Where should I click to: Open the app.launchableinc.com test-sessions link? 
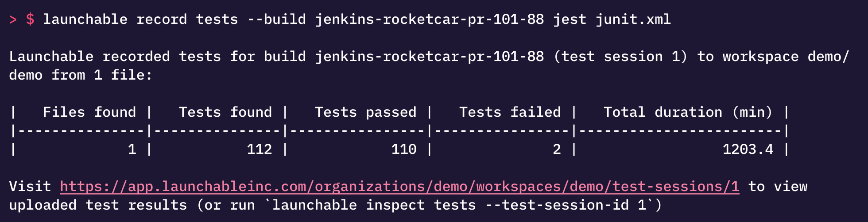pyautogui.click(x=399, y=187)
